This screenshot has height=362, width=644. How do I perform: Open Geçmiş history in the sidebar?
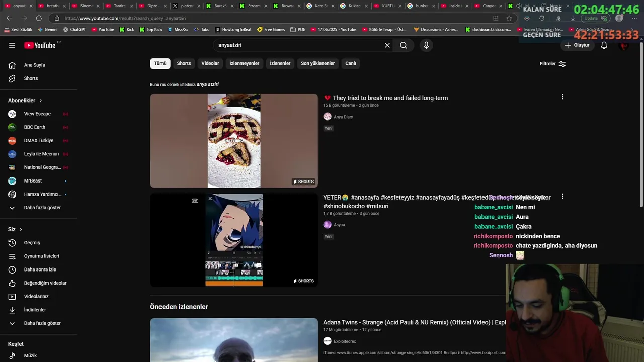tap(39, 243)
